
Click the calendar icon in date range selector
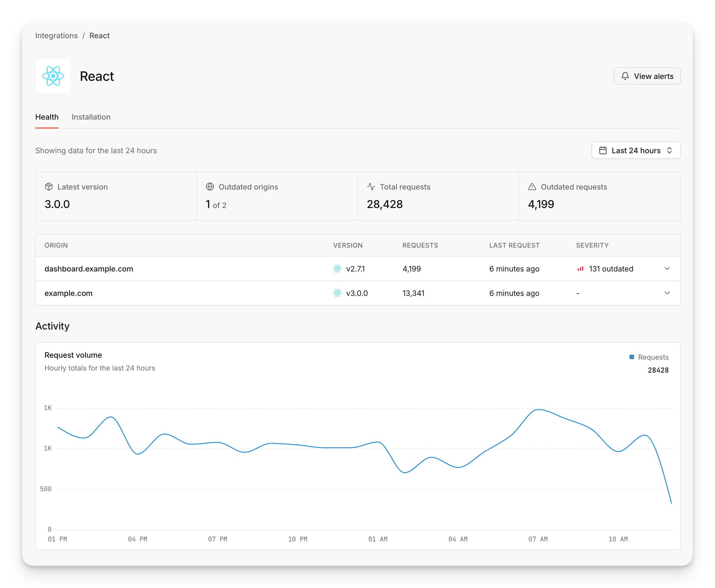602,150
